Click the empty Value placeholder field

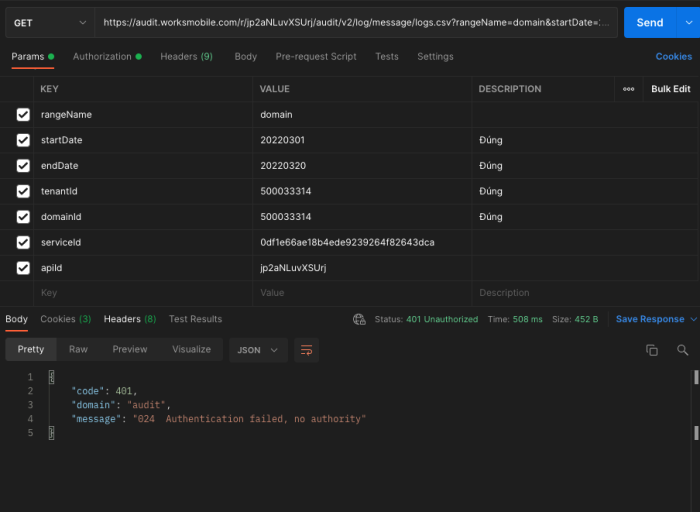[362, 293]
